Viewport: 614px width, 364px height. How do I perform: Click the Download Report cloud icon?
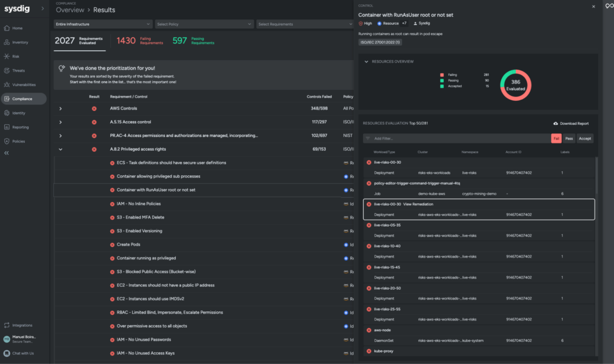coord(556,123)
